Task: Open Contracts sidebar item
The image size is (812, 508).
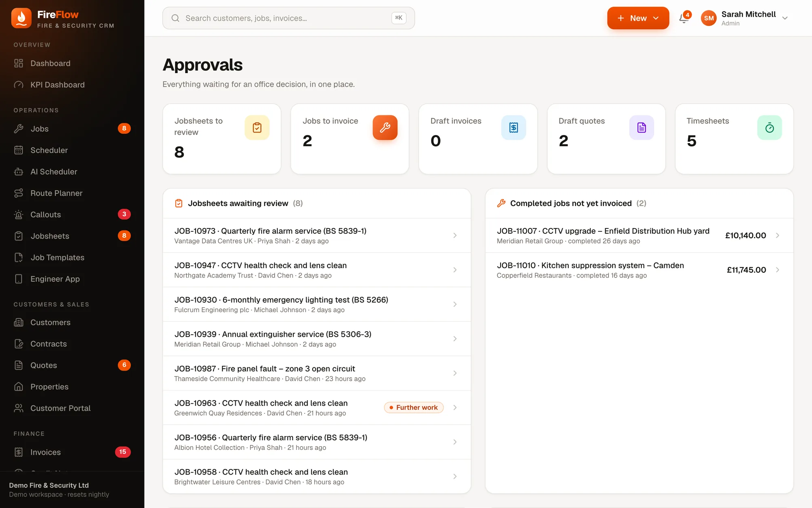Action: pyautogui.click(x=72, y=344)
